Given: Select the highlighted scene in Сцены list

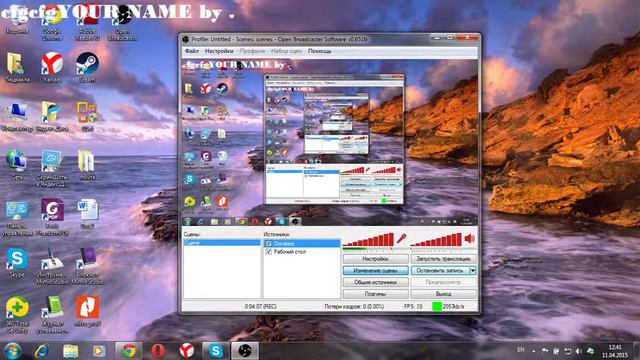Looking at the screenshot, I should [222, 243].
